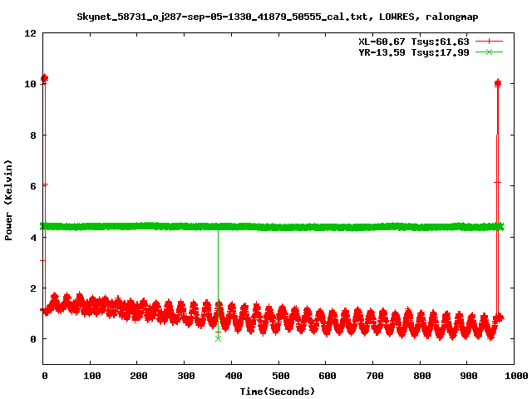The image size is (532, 399).
Task: Click the x-axis tick label 1000
Action: point(515,376)
